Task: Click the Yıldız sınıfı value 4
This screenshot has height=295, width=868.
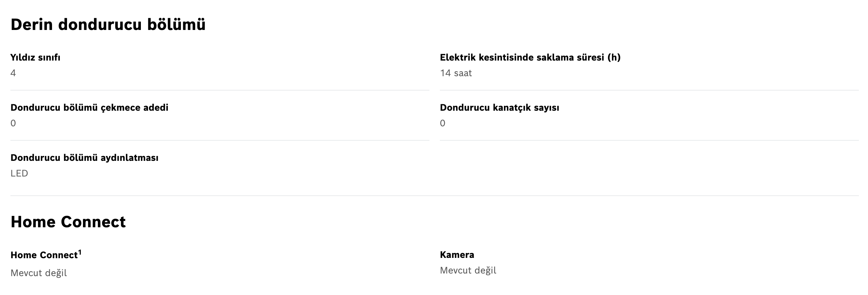Action: [13, 73]
